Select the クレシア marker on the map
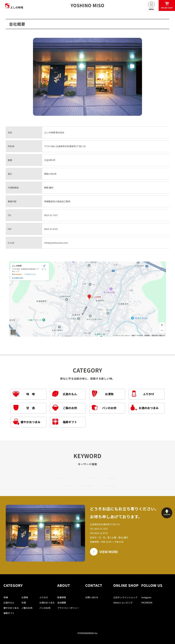This screenshot has height=644, width=175. [90, 284]
